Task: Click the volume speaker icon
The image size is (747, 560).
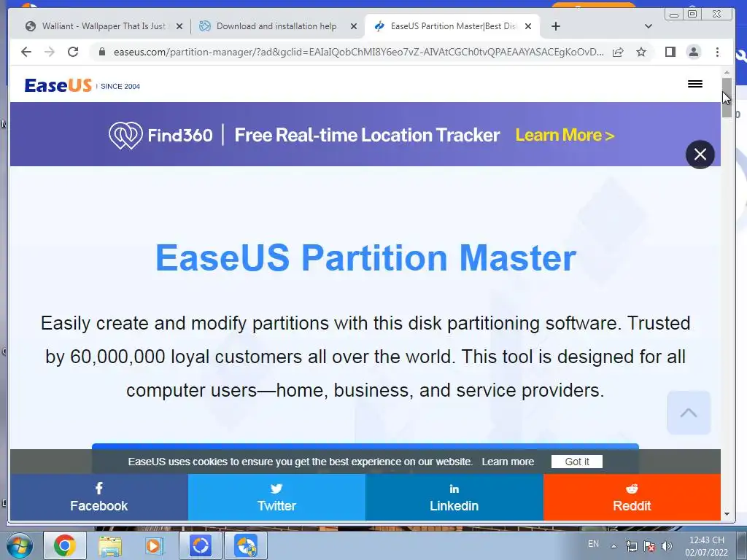Action: [x=667, y=546]
